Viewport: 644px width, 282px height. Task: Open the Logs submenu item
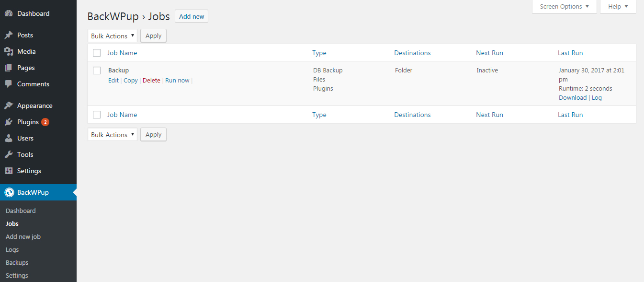(12, 249)
